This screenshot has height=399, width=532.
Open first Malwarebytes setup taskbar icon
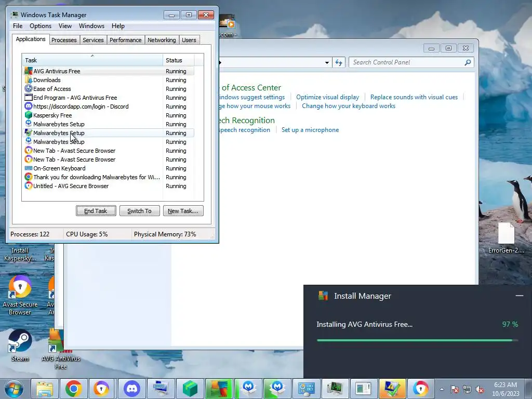pos(248,389)
